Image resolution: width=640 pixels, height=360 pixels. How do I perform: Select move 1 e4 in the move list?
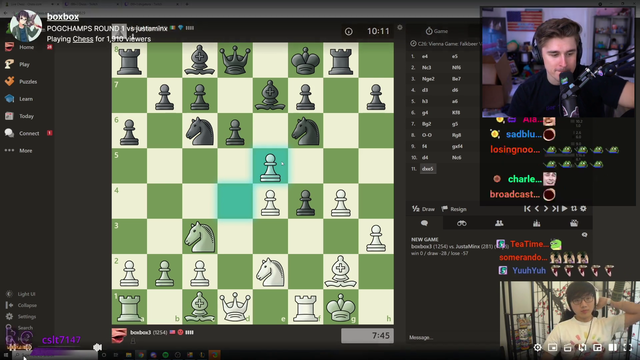(425, 56)
